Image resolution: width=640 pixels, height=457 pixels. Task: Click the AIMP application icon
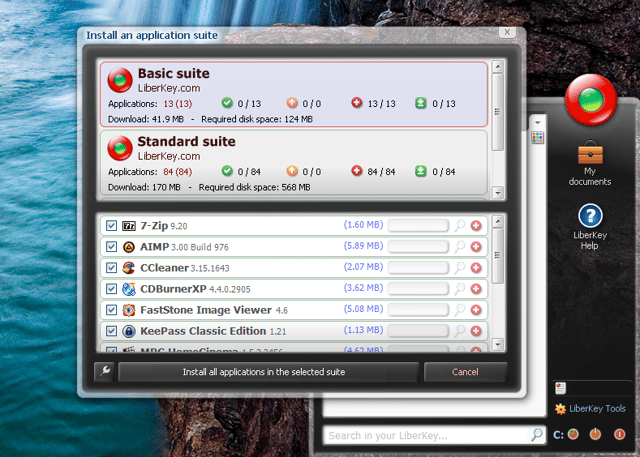129,246
